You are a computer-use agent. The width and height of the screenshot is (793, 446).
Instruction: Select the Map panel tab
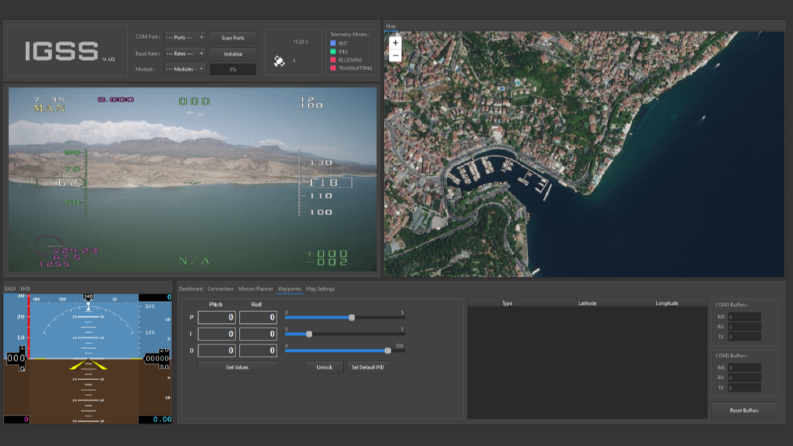coord(391,26)
